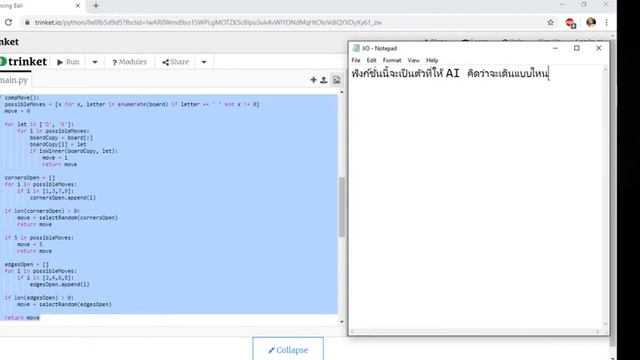Open Notepad Help menu
The width and height of the screenshot is (640, 360).
pos(432,60)
